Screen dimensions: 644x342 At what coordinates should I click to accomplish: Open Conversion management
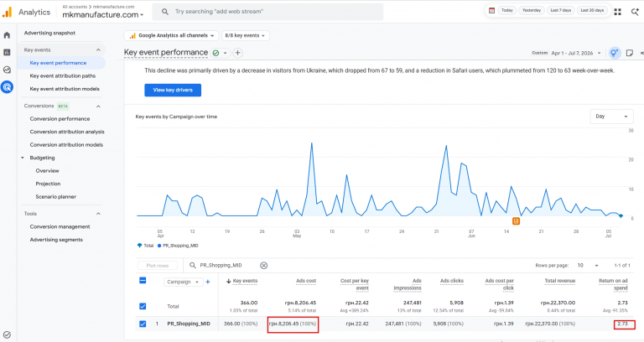[60, 226]
